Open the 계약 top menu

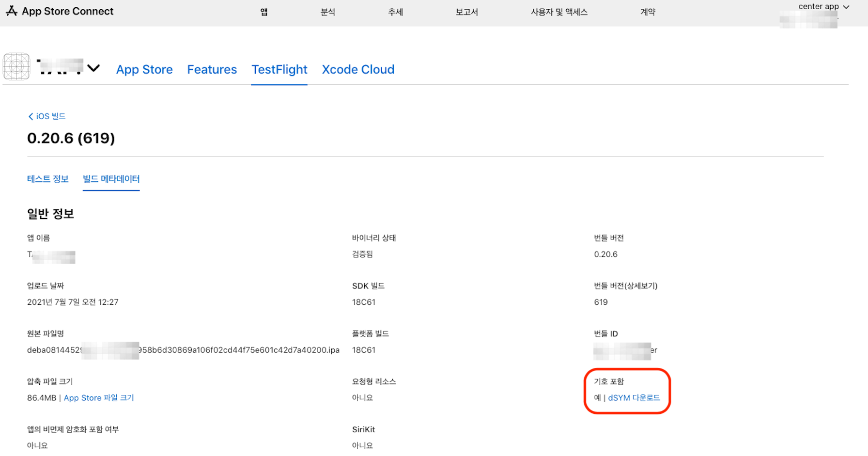[x=648, y=12]
